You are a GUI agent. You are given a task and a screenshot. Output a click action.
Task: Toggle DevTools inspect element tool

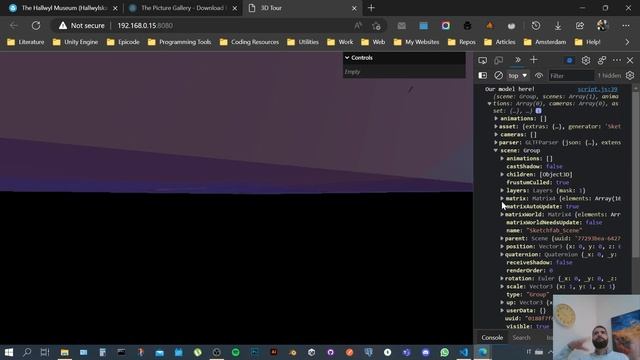(482, 60)
